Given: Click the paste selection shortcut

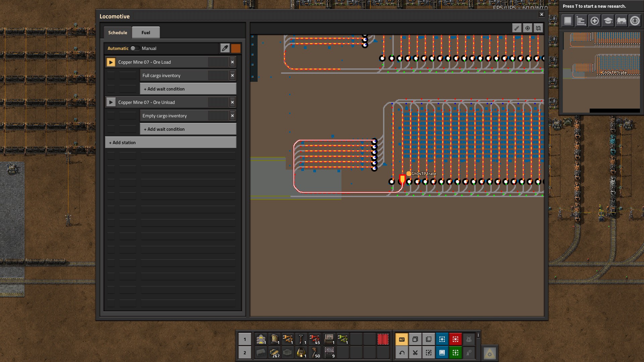Looking at the screenshot, I should tap(429, 339).
